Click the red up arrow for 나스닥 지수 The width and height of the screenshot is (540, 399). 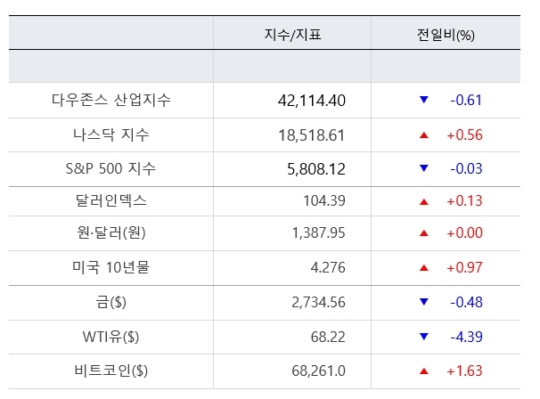pos(424,135)
